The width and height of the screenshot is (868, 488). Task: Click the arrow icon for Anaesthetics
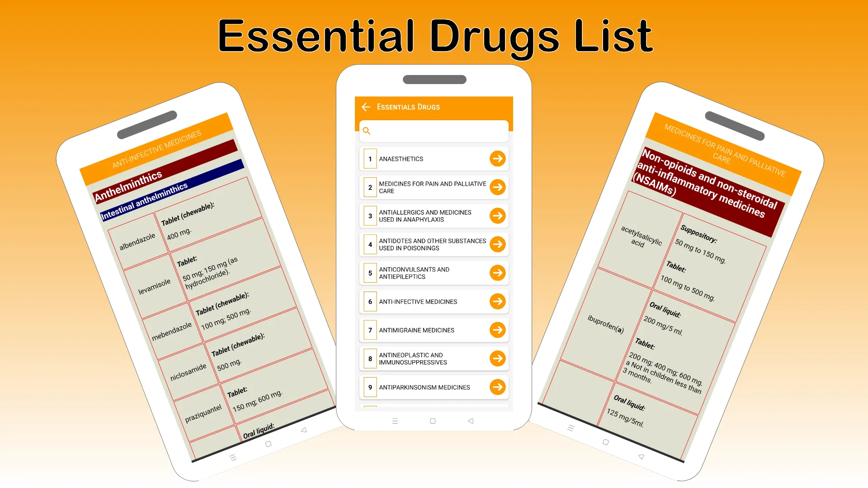(x=497, y=159)
